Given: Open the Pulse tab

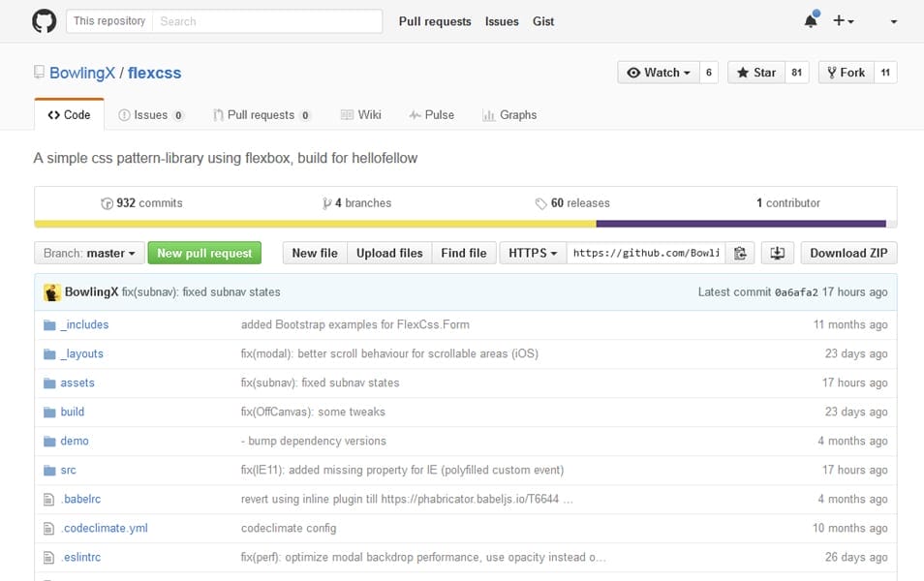Looking at the screenshot, I should point(432,115).
